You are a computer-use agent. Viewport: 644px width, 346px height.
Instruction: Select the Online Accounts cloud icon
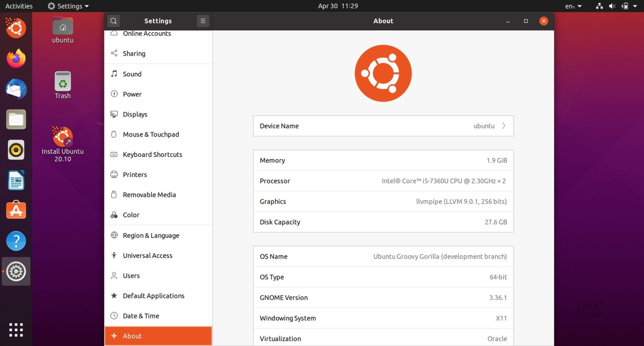[x=114, y=33]
